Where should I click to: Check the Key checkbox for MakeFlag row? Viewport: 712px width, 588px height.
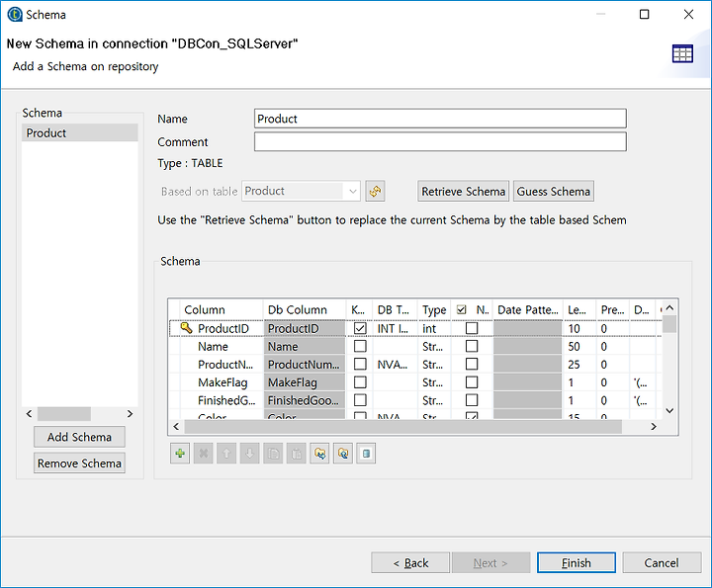point(360,382)
